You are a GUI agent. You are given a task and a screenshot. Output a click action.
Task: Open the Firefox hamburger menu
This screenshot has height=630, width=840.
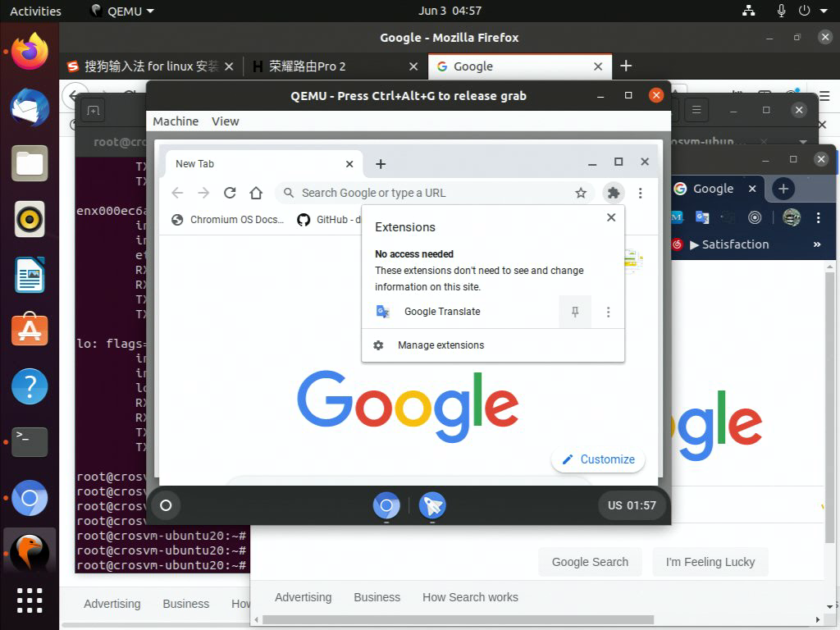click(824, 97)
